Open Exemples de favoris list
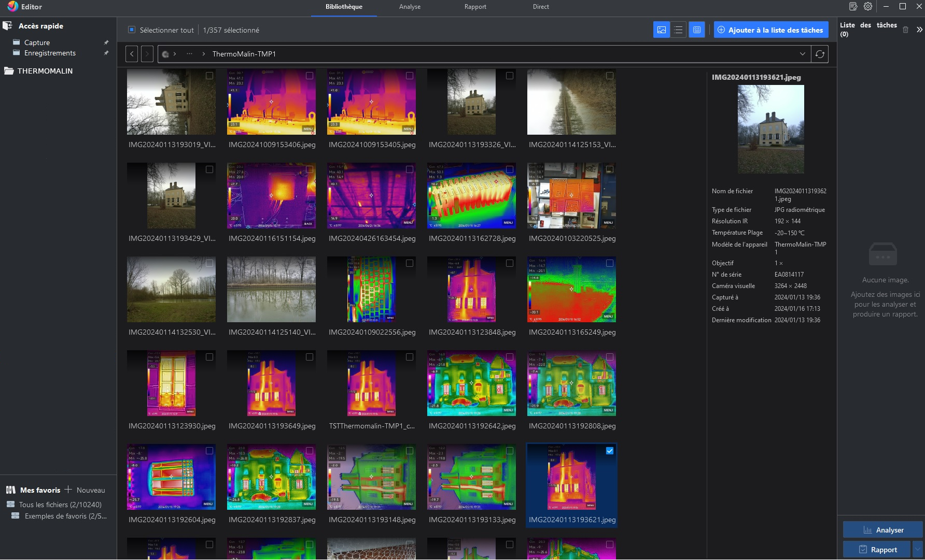925x560 pixels. [x=65, y=516]
